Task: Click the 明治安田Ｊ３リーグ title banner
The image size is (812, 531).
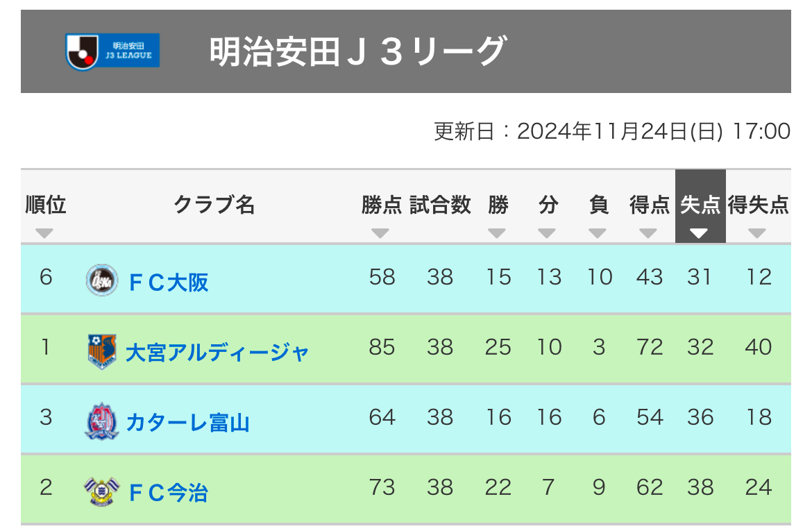Action: click(x=405, y=51)
